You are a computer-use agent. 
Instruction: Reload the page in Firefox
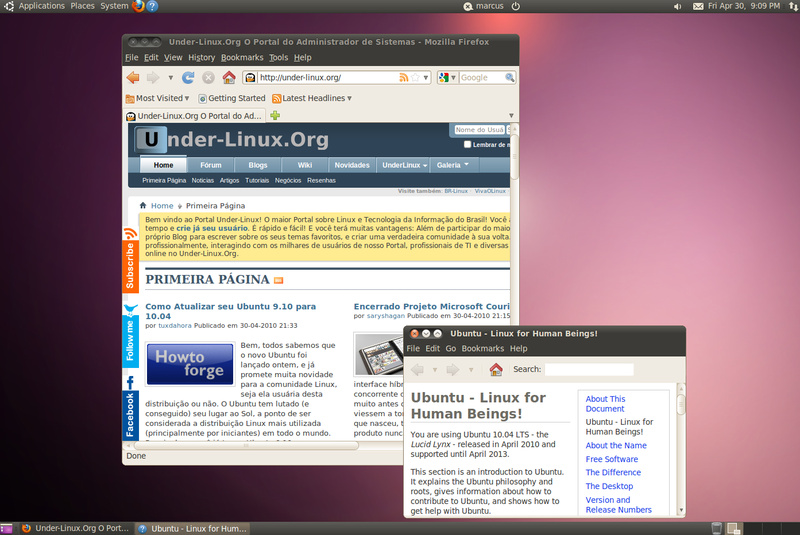coord(188,78)
